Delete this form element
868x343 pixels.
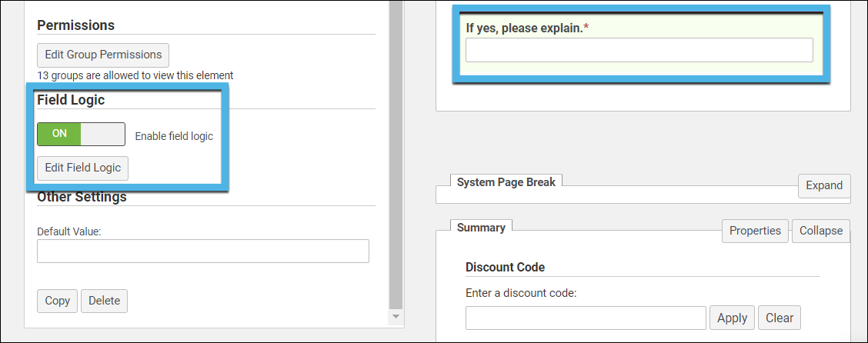coord(104,301)
